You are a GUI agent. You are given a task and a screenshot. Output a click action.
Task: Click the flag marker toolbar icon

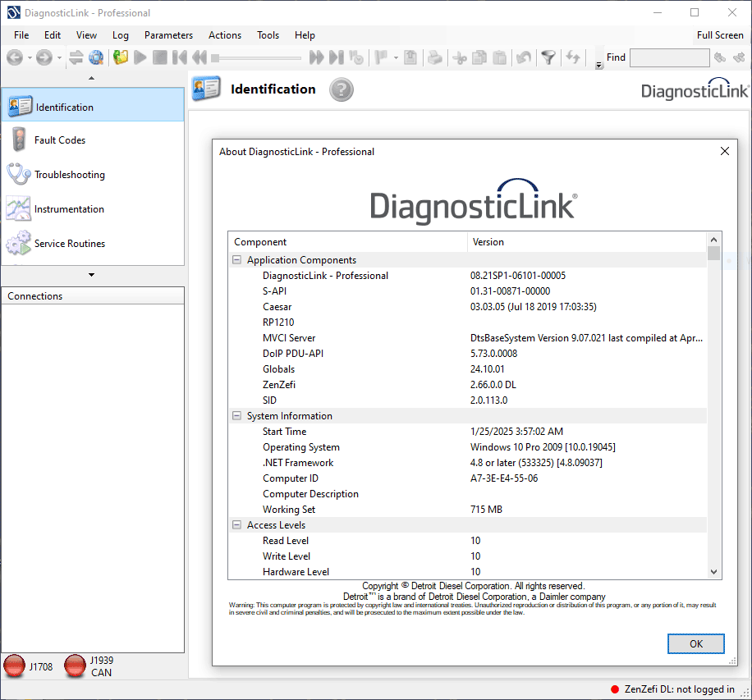[381, 57]
